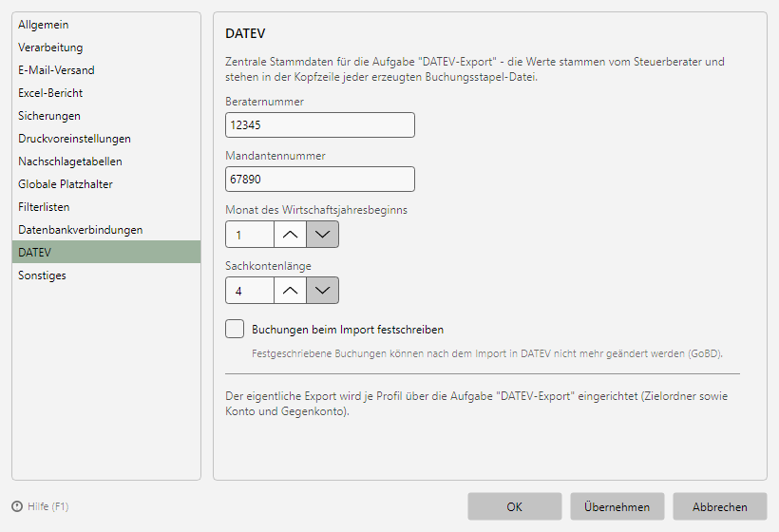Increase Monat des Wirtschaftsjahresbeginns value
Viewport: 779px width, 532px height.
pyautogui.click(x=290, y=235)
